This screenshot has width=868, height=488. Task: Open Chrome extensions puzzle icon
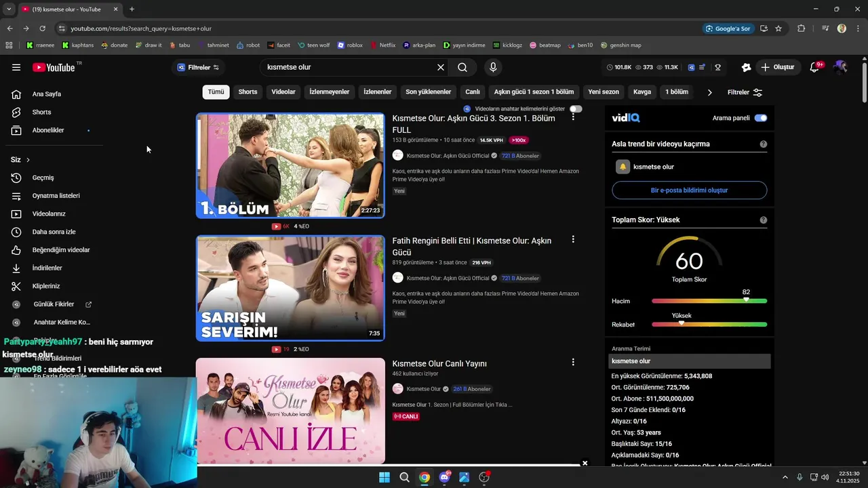(x=802, y=28)
